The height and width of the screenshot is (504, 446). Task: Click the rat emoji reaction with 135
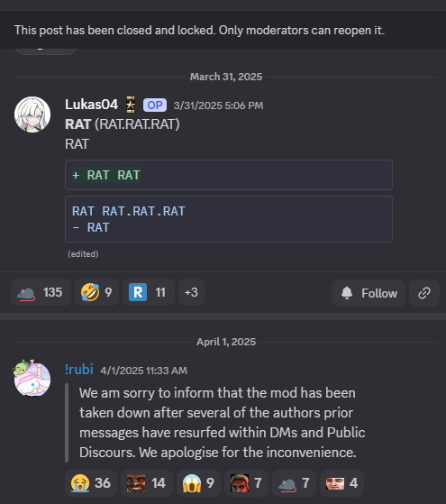(41, 292)
